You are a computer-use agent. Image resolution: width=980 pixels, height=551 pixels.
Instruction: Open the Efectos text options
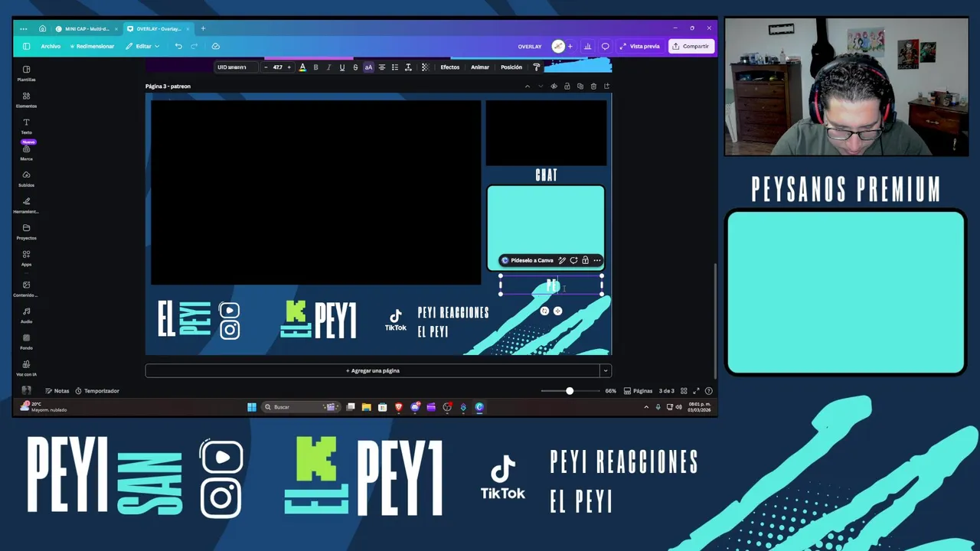(450, 67)
